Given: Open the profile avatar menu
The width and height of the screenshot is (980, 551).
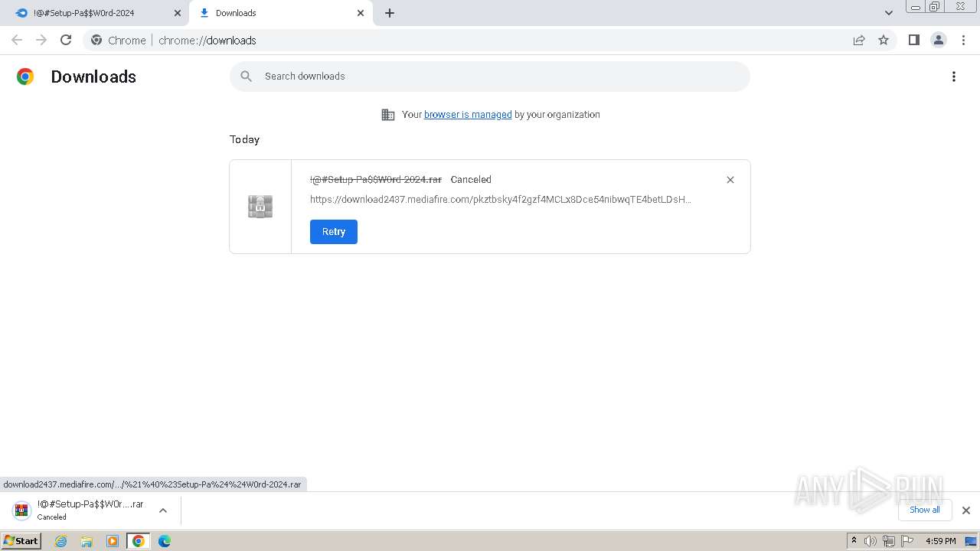Looking at the screenshot, I should (939, 40).
